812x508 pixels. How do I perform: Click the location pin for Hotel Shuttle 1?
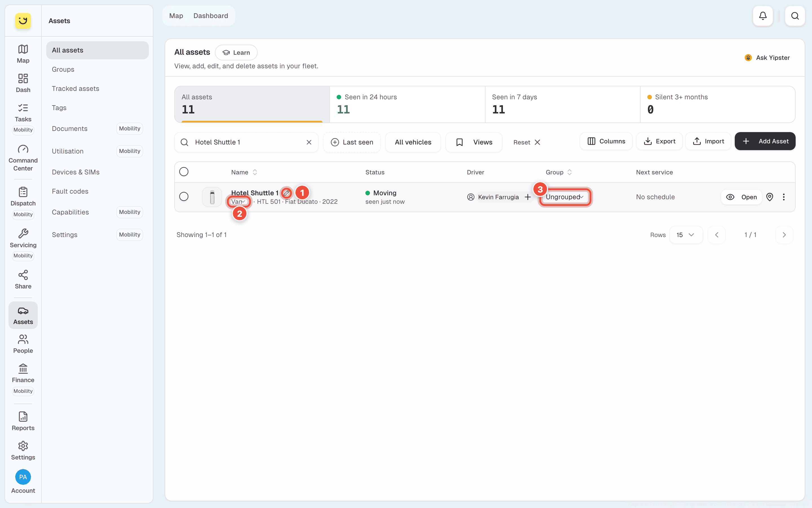770,197
